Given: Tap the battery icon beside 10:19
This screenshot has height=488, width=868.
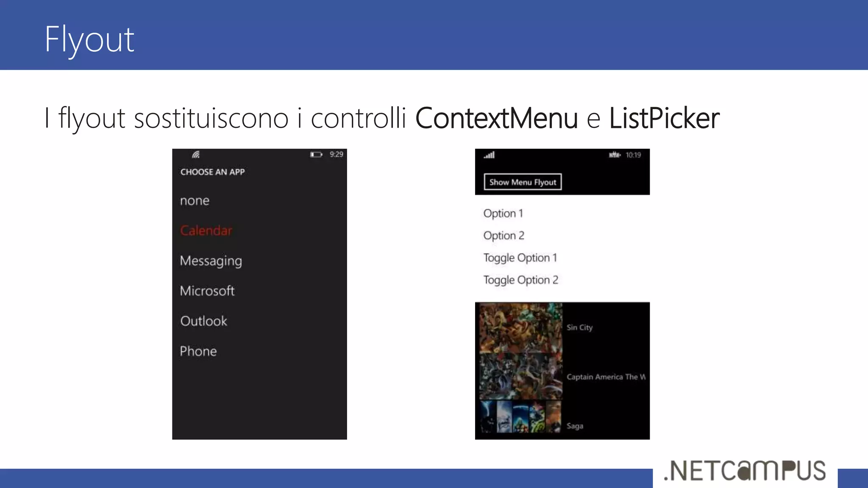Looking at the screenshot, I should pos(615,155).
